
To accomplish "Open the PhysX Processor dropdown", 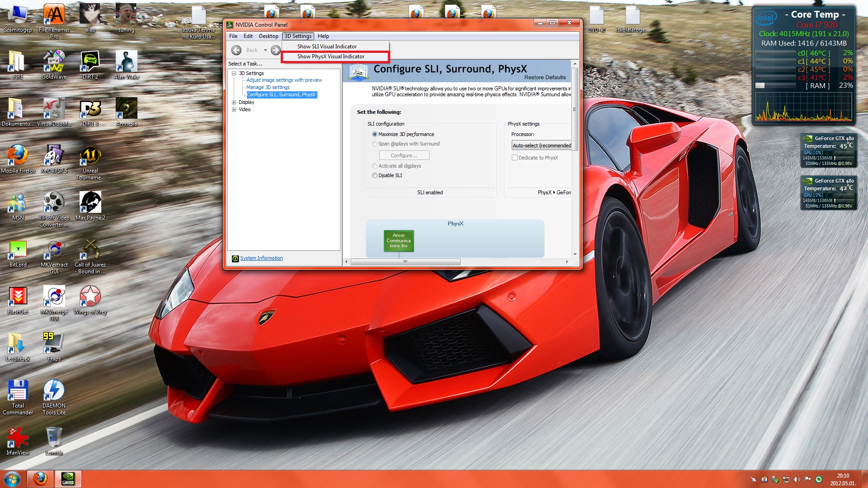I will pos(541,145).
